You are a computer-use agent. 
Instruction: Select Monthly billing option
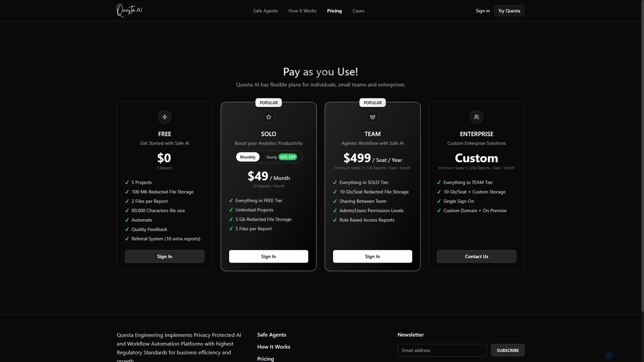point(248,157)
